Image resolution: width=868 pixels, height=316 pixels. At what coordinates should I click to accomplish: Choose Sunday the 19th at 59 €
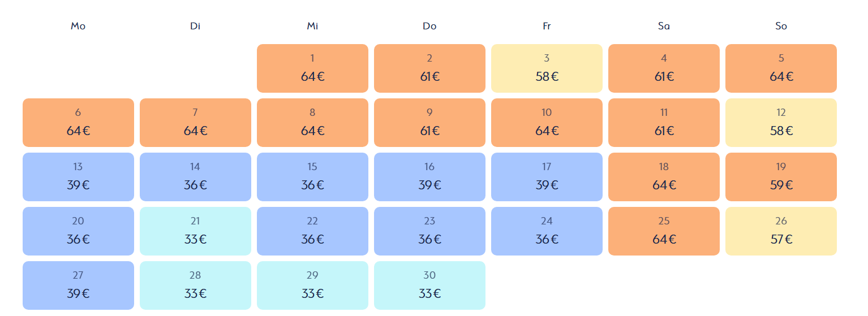pyautogui.click(x=781, y=177)
